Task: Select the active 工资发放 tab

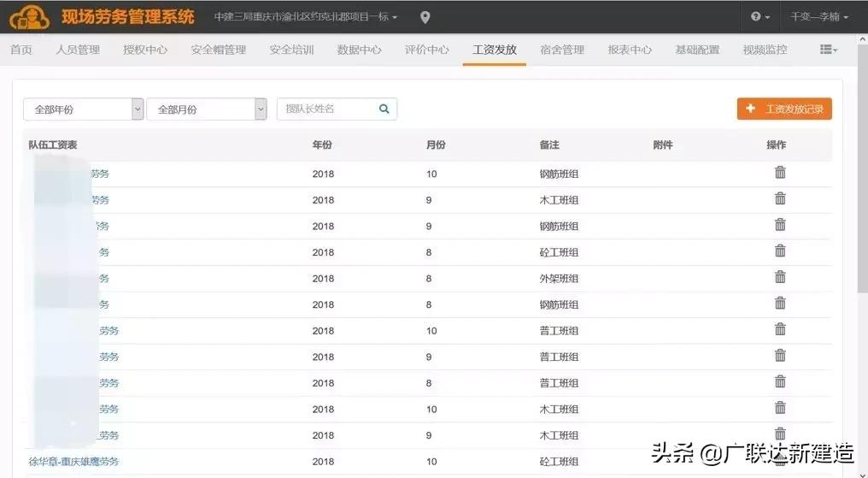Action: (495, 50)
